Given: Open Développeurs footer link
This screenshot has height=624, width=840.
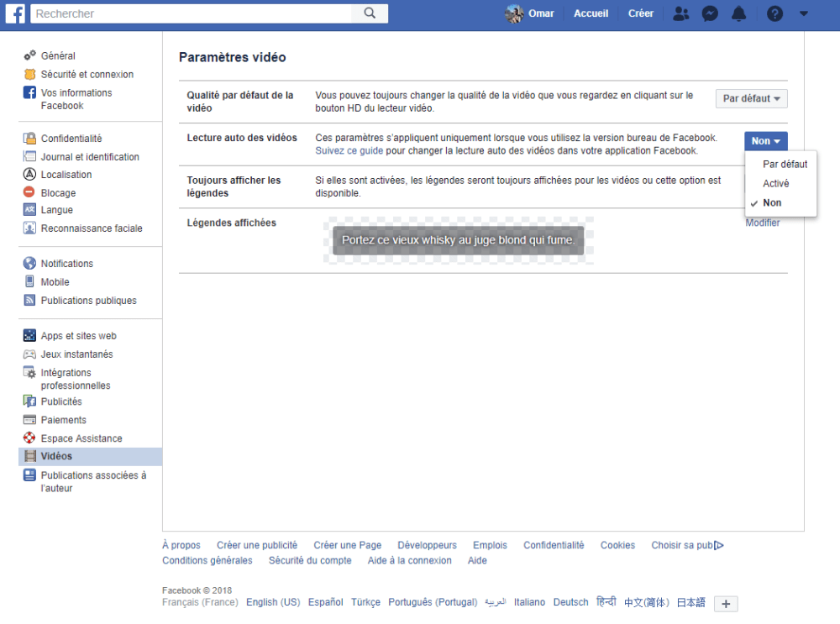Looking at the screenshot, I should 427,545.
